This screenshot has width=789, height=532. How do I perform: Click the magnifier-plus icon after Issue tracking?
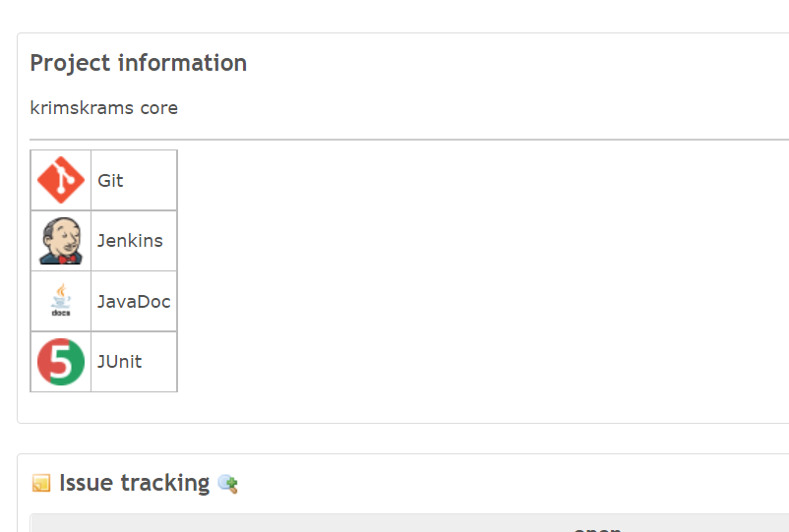coord(228,484)
